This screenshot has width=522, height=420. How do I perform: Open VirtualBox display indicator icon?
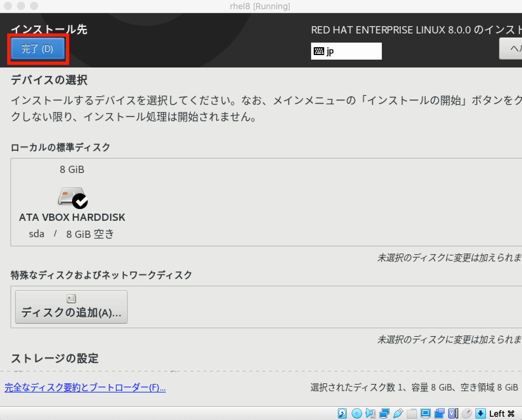[x=425, y=413]
